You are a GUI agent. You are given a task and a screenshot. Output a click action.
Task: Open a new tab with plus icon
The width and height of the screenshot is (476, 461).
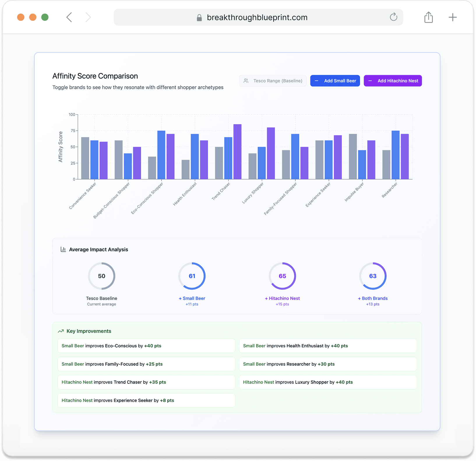click(452, 17)
